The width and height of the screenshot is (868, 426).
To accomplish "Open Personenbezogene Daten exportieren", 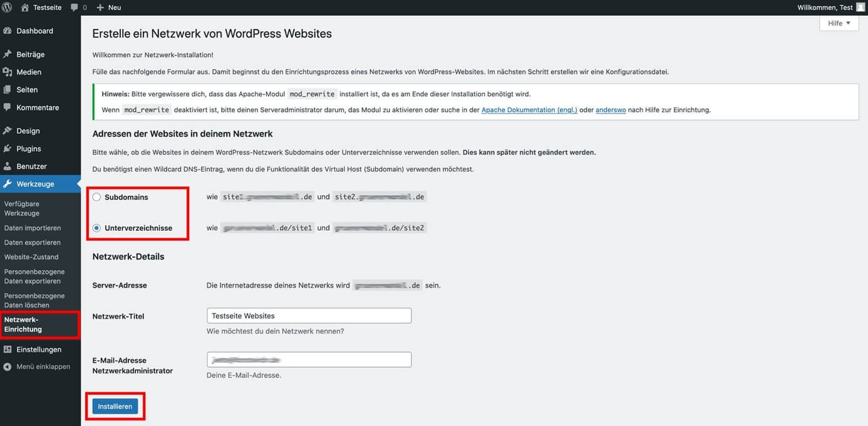I will (x=34, y=276).
